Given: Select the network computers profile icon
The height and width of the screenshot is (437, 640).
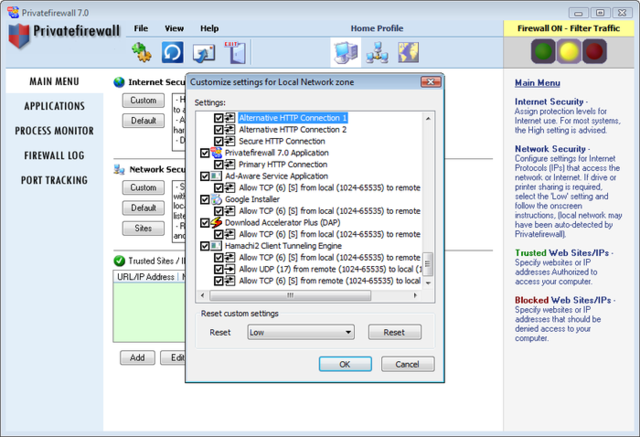Looking at the screenshot, I should tap(377, 53).
